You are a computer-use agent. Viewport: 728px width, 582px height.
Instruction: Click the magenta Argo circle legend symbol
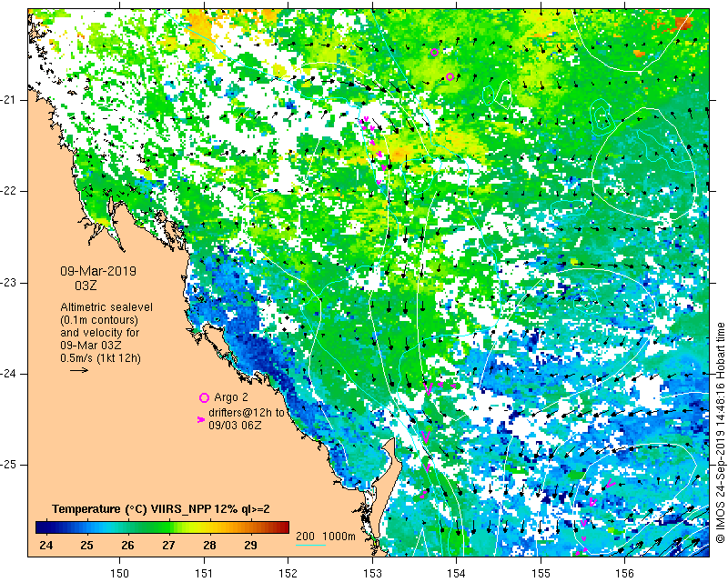[x=204, y=397]
